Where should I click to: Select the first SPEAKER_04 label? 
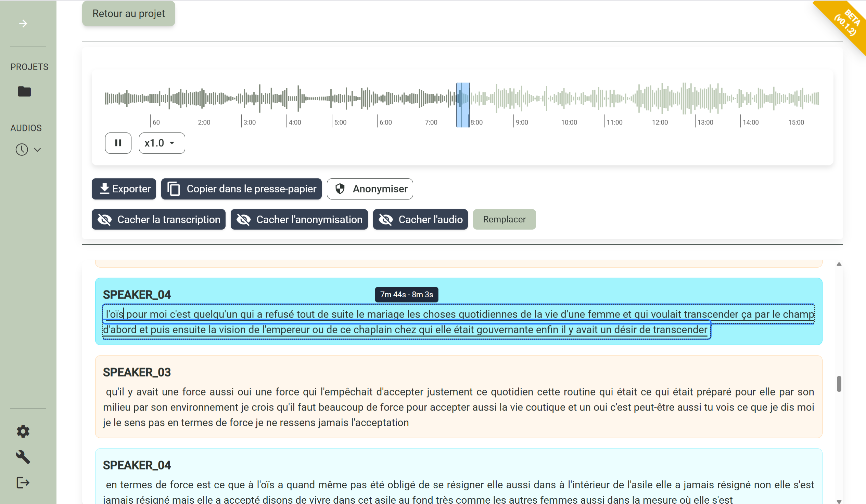coord(137,295)
